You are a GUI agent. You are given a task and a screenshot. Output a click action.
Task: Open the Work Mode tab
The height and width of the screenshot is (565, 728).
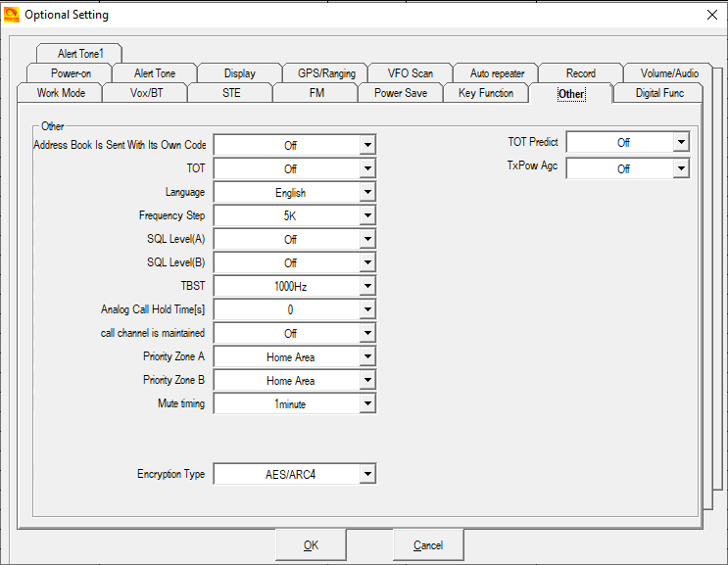click(61, 93)
